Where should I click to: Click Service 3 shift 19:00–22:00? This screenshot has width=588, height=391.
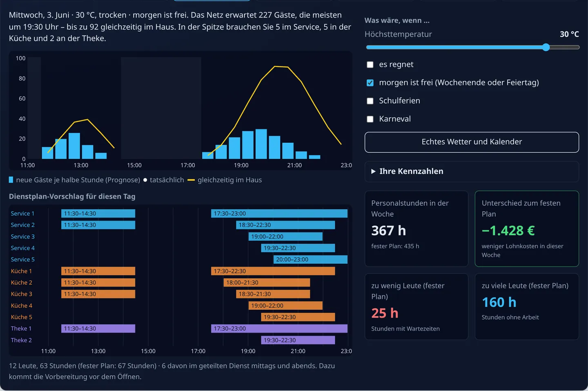click(x=285, y=237)
